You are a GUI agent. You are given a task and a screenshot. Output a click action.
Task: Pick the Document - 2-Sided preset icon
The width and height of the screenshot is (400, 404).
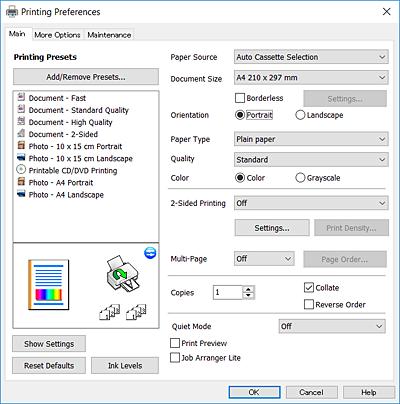click(21, 133)
